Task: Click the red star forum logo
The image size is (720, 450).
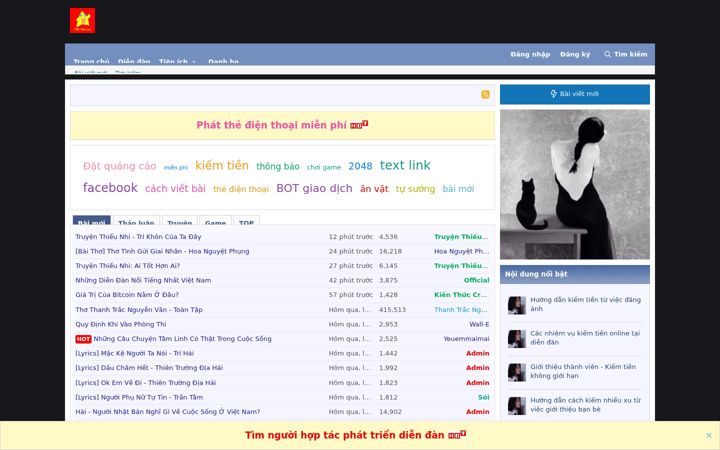Action: 83,21
